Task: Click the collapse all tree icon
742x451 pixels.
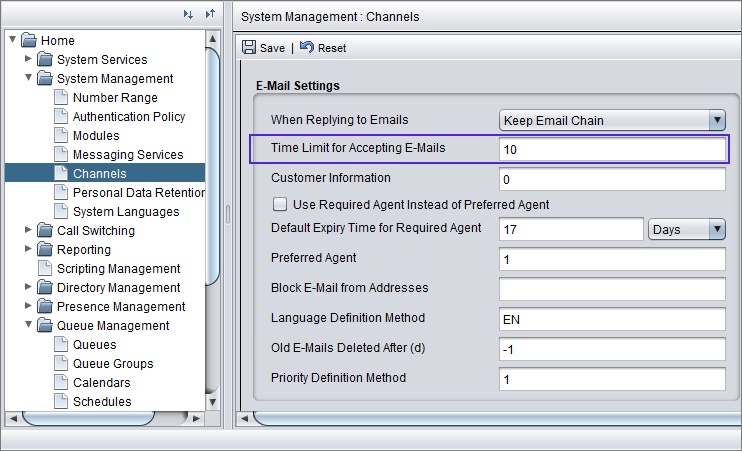Action: coord(210,14)
